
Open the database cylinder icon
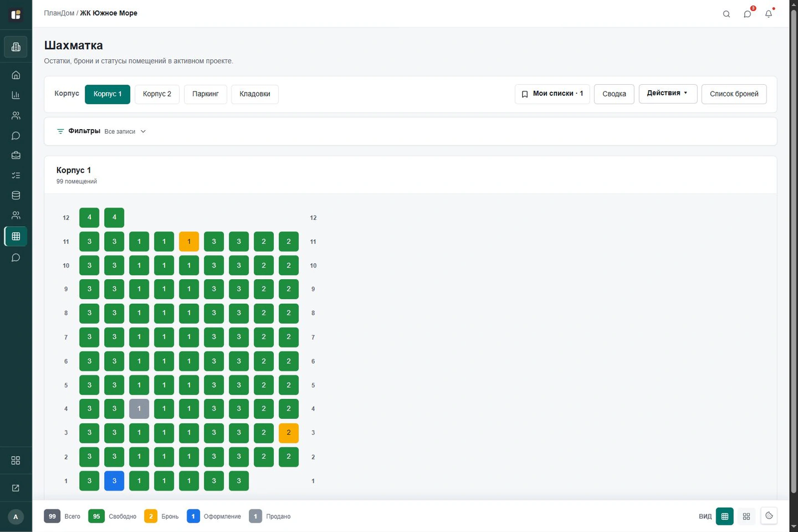16,195
